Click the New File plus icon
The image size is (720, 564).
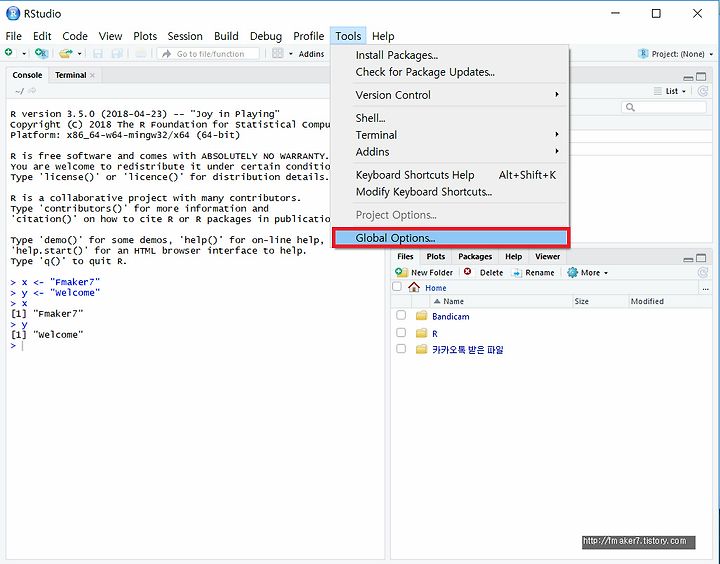coord(9,53)
